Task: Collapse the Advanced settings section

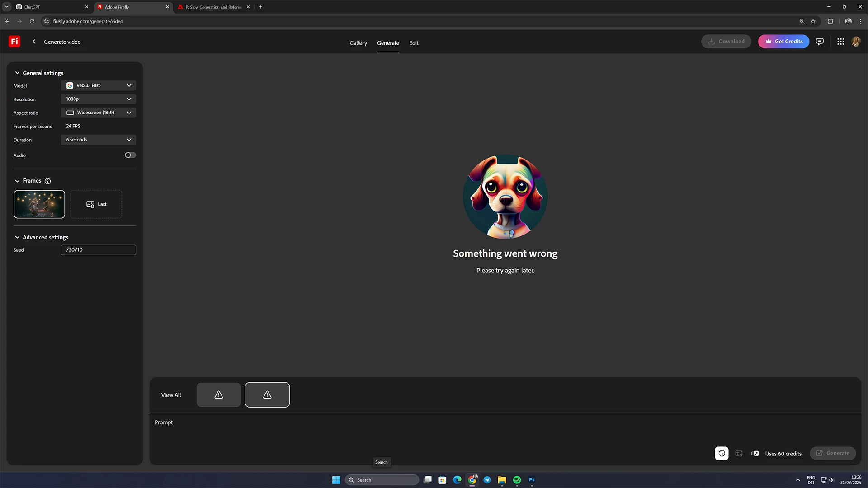Action: coord(17,237)
